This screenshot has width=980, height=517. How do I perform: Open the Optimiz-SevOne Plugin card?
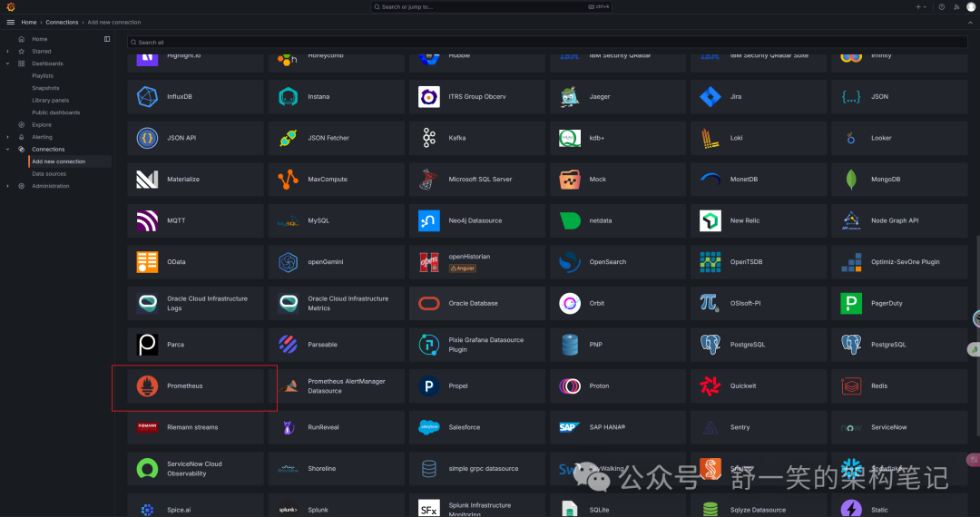click(899, 261)
